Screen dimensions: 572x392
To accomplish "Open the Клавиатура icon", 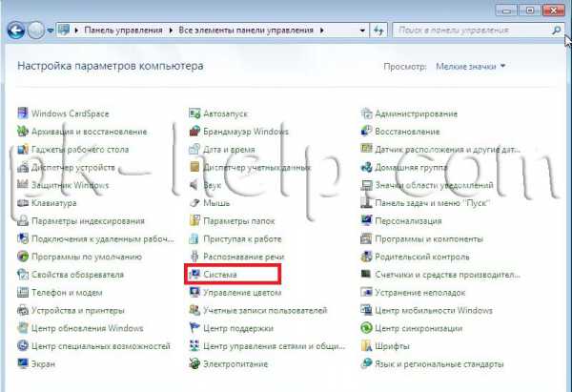I will (x=23, y=202).
